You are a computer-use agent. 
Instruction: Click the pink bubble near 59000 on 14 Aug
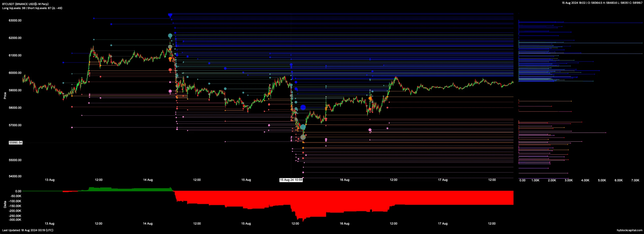(x=170, y=91)
